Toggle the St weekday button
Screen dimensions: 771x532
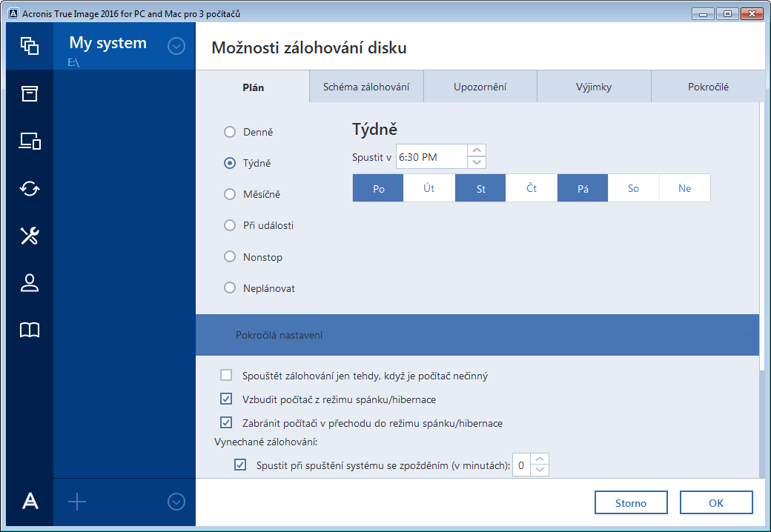(x=480, y=188)
